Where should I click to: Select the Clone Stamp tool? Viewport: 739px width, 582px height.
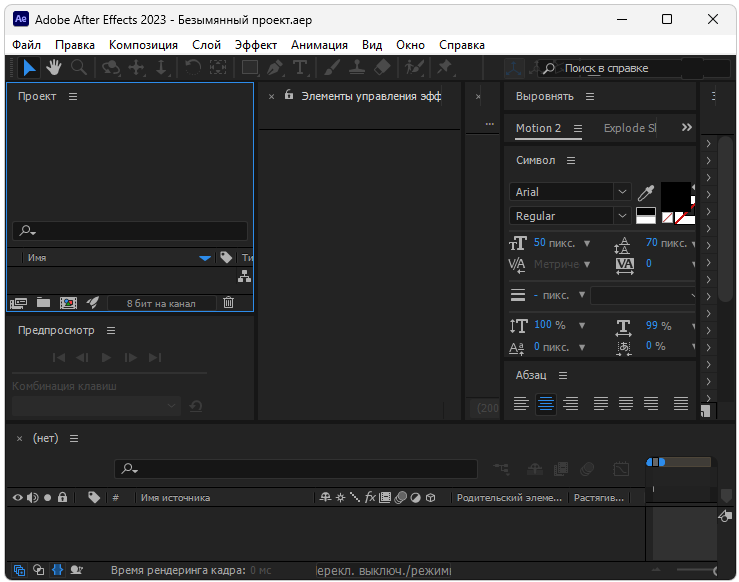[x=357, y=68]
